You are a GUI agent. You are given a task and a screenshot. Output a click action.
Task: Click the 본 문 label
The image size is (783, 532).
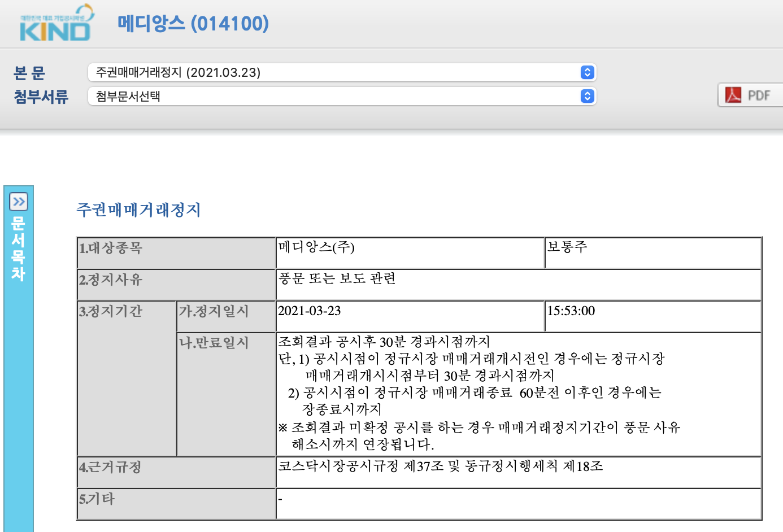point(29,73)
